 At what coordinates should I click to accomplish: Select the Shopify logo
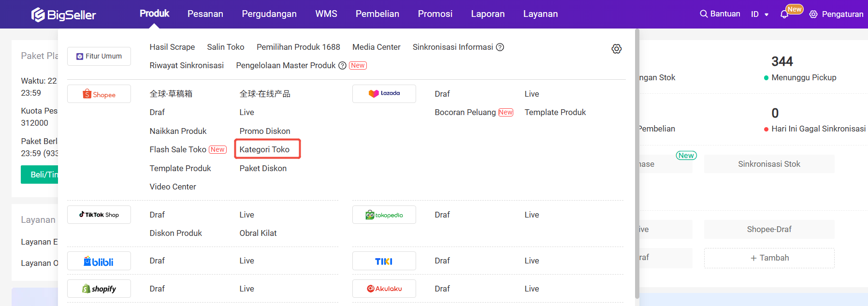coord(99,289)
